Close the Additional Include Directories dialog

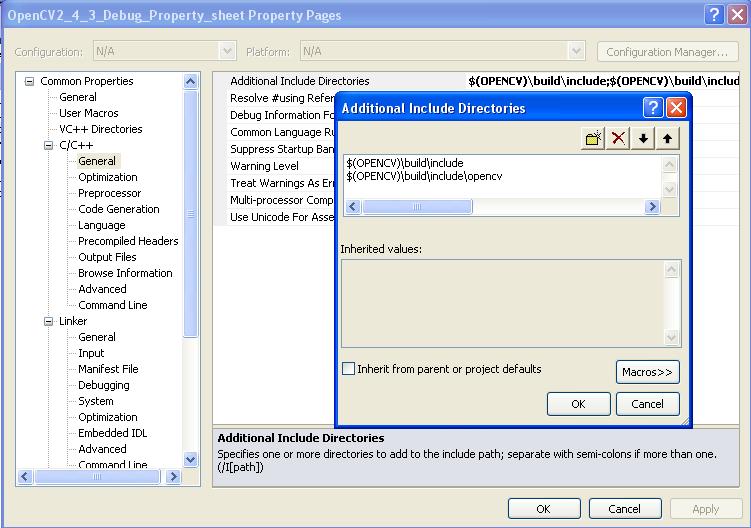676,107
